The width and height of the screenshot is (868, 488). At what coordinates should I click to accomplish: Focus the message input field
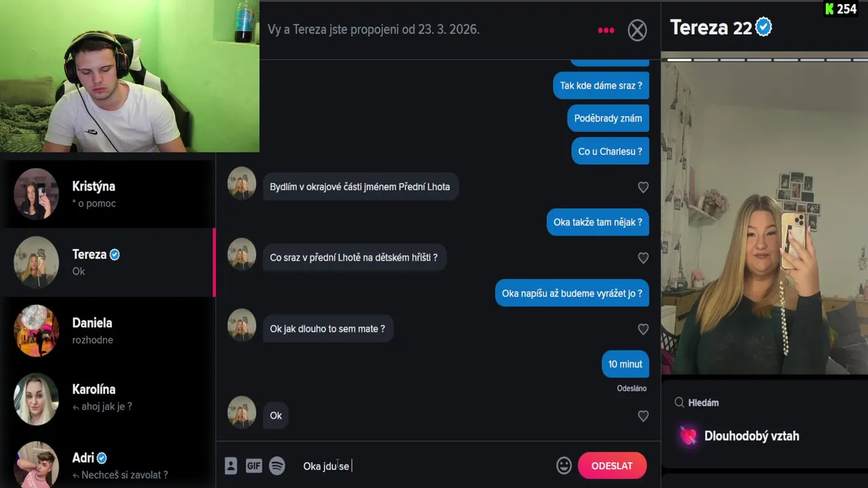424,466
